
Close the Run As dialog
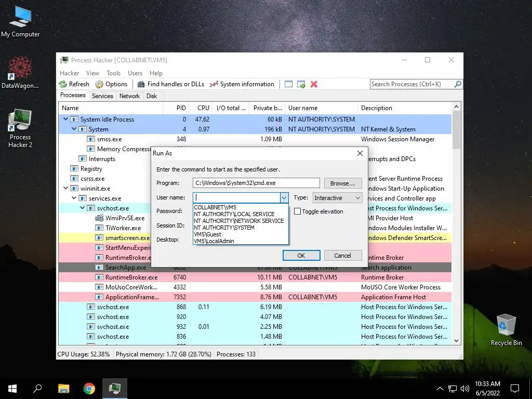(360, 153)
